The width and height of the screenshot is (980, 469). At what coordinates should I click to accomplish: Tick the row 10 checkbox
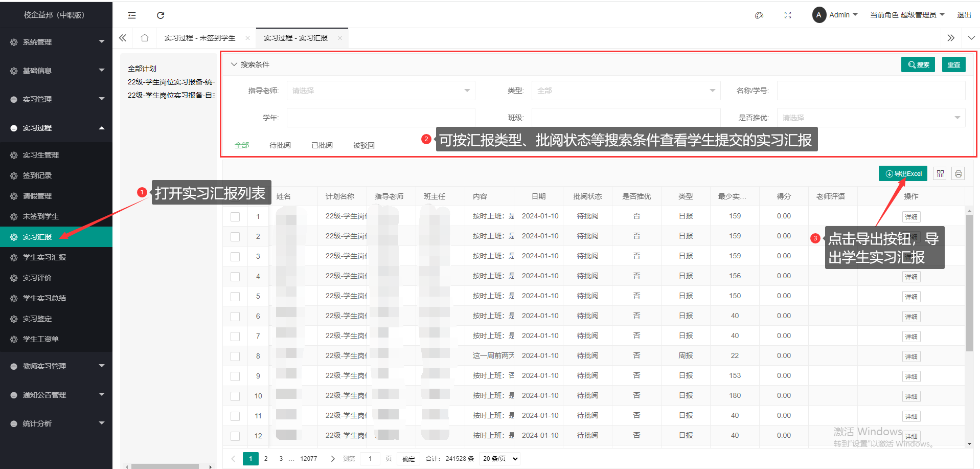[235, 396]
